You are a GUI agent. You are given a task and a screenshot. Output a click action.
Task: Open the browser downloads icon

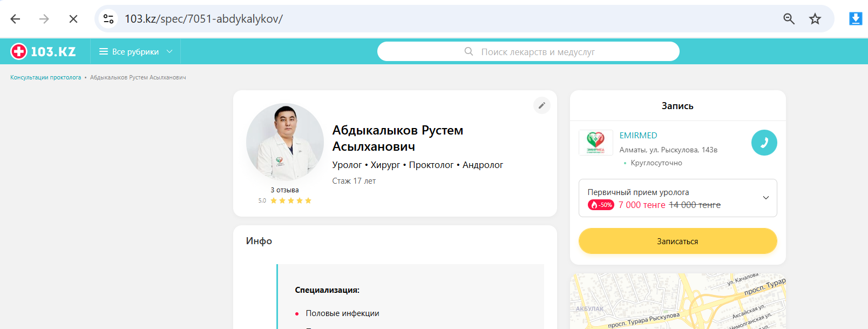point(856,19)
